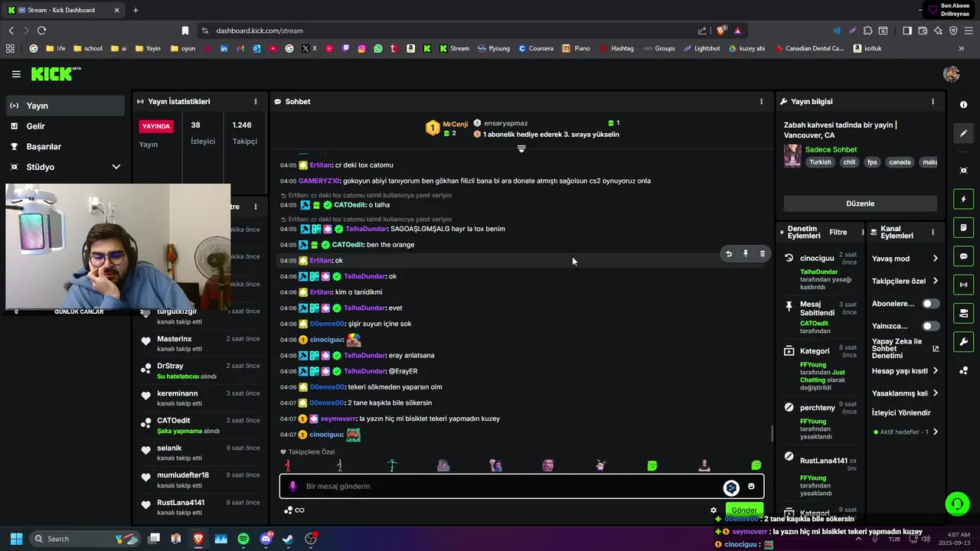Collapse the gift leaderboard chevron
This screenshot has width=980, height=551.
(x=521, y=148)
